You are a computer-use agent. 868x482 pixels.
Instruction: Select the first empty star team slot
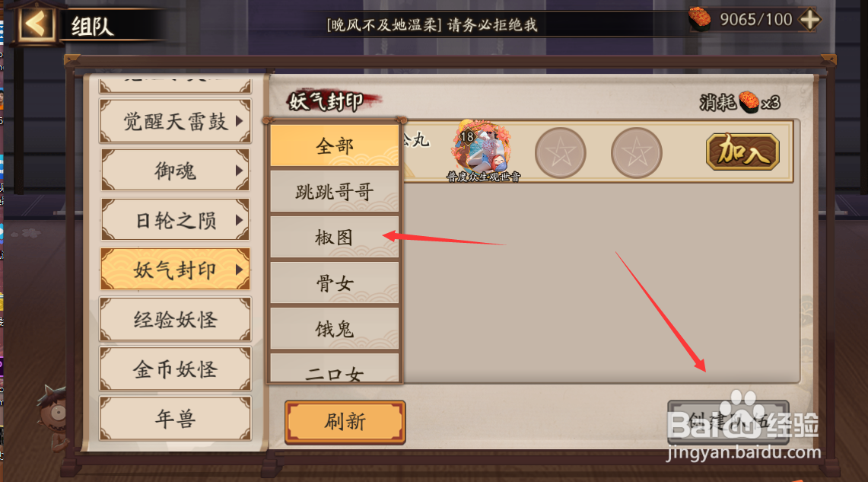coord(560,153)
